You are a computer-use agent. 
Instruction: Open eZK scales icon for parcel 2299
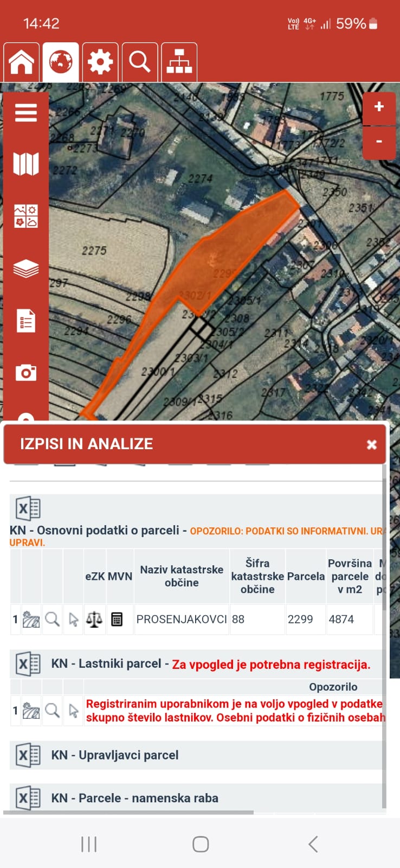click(x=94, y=619)
